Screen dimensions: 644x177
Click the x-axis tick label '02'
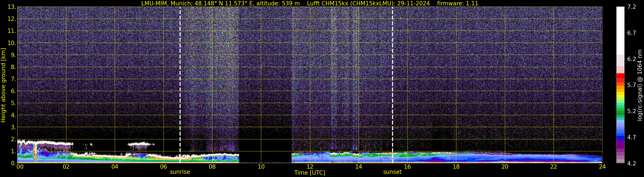point(66,167)
